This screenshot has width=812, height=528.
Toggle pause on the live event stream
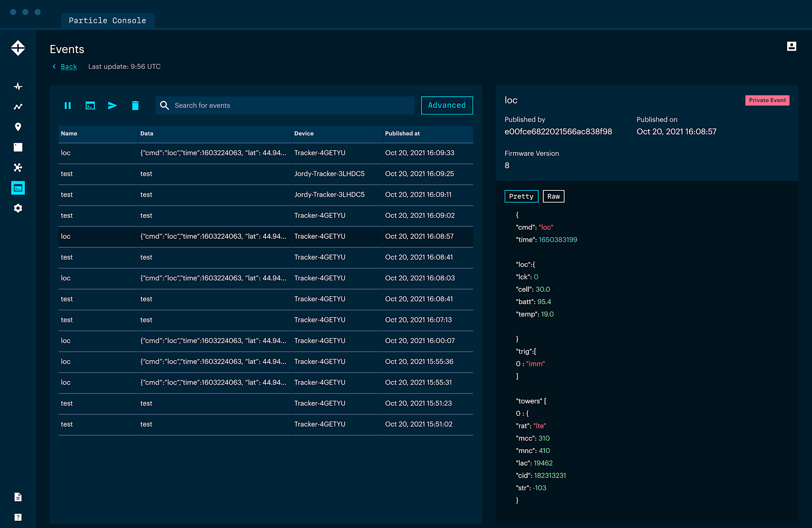68,105
